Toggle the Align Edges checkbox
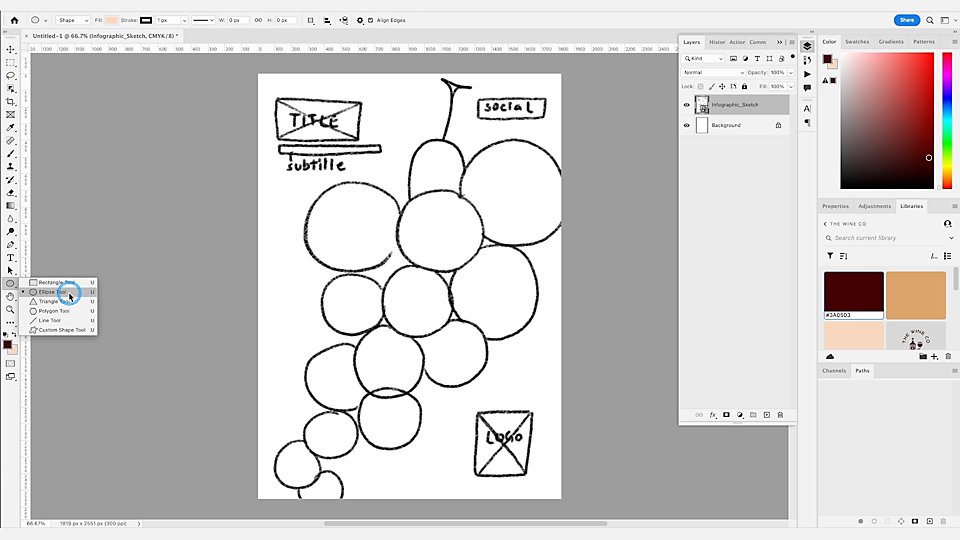This screenshot has width=960, height=540. click(370, 20)
